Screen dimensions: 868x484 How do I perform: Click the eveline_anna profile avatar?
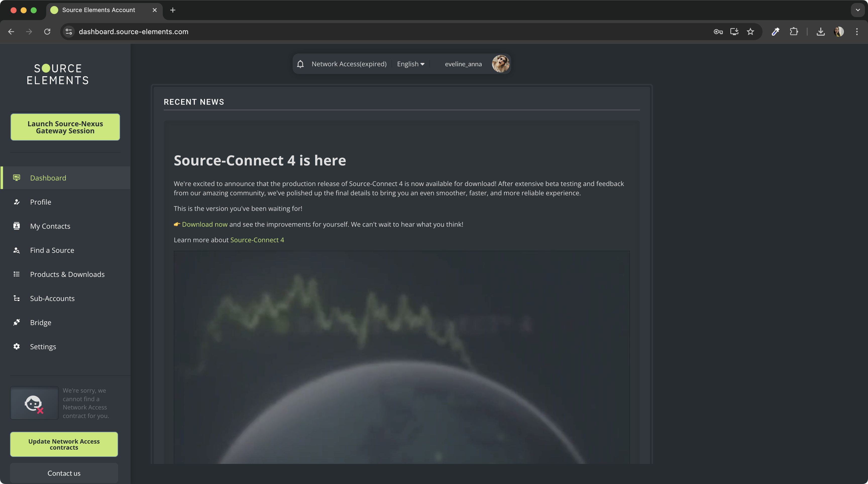[500, 64]
